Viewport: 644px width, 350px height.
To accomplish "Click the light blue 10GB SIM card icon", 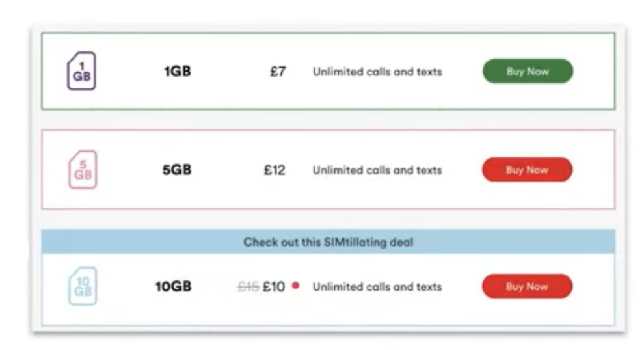I will click(x=83, y=286).
